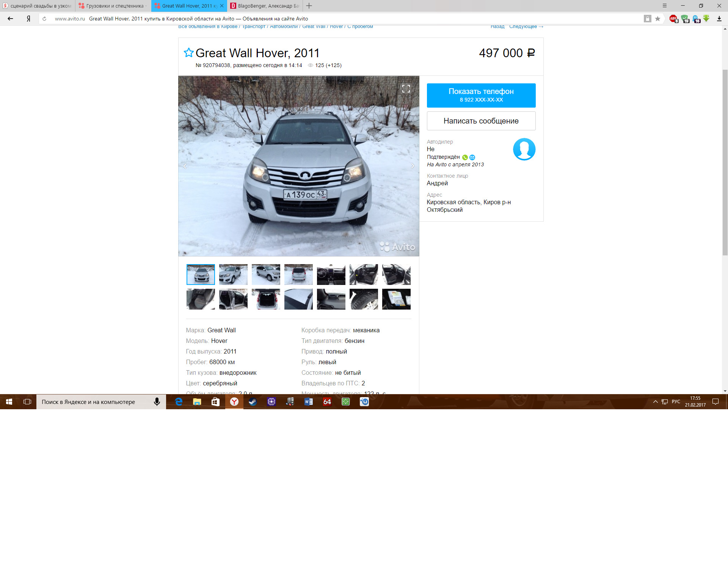Select second thumbnail of car side-front

point(233,274)
